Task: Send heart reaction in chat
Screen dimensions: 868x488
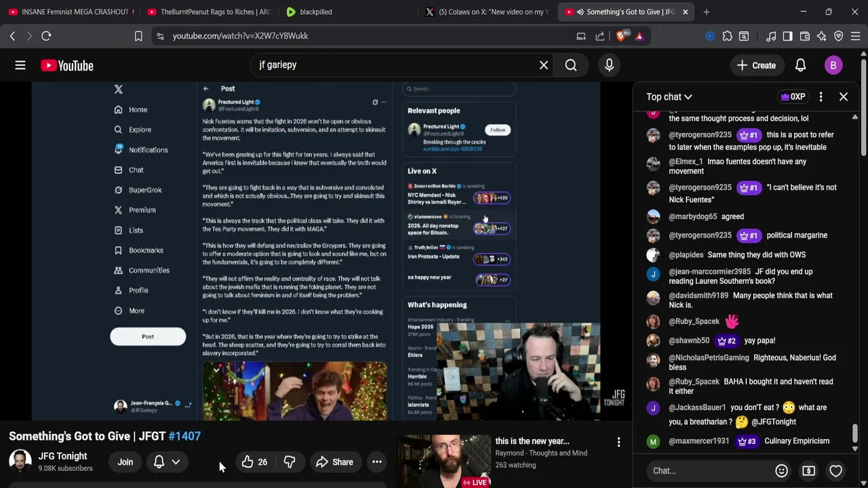Action: coord(835,470)
